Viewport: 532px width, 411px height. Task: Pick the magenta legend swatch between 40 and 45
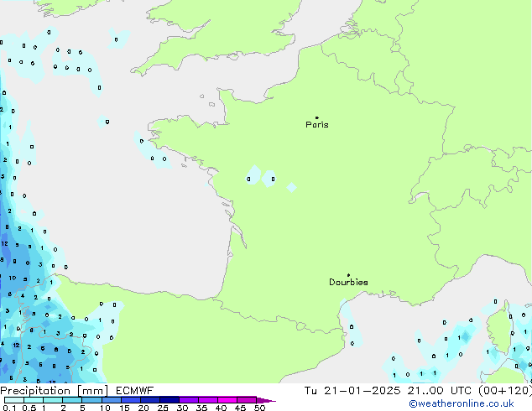point(227,400)
